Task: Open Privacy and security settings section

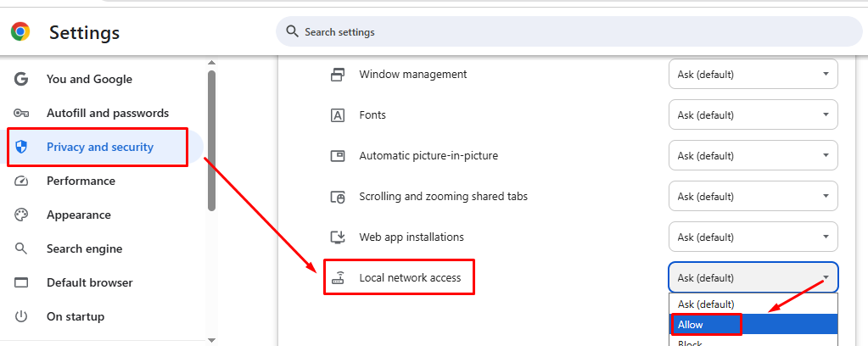Action: tap(100, 148)
